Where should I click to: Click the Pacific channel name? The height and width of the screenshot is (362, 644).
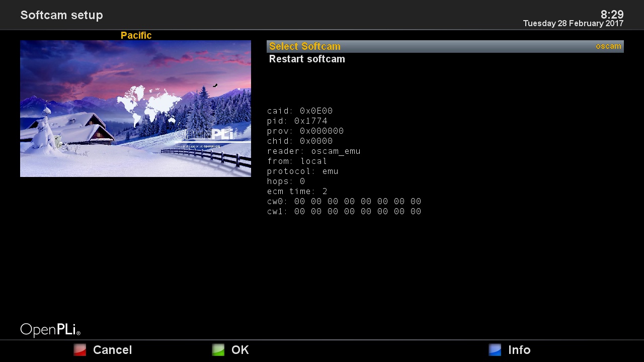click(x=136, y=35)
